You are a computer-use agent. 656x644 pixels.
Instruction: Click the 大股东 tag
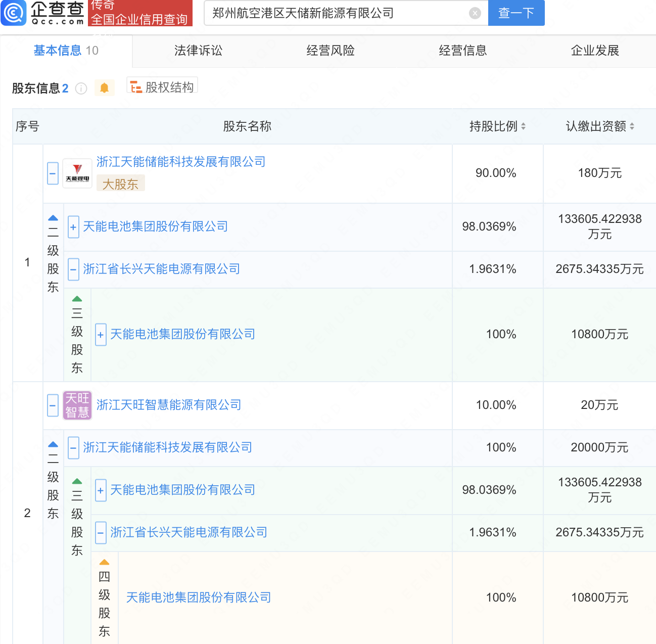pyautogui.click(x=120, y=184)
